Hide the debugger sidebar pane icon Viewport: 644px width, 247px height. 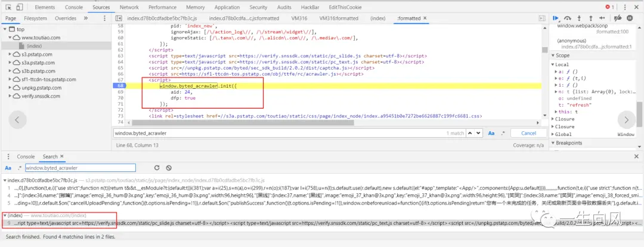pyautogui.click(x=542, y=18)
